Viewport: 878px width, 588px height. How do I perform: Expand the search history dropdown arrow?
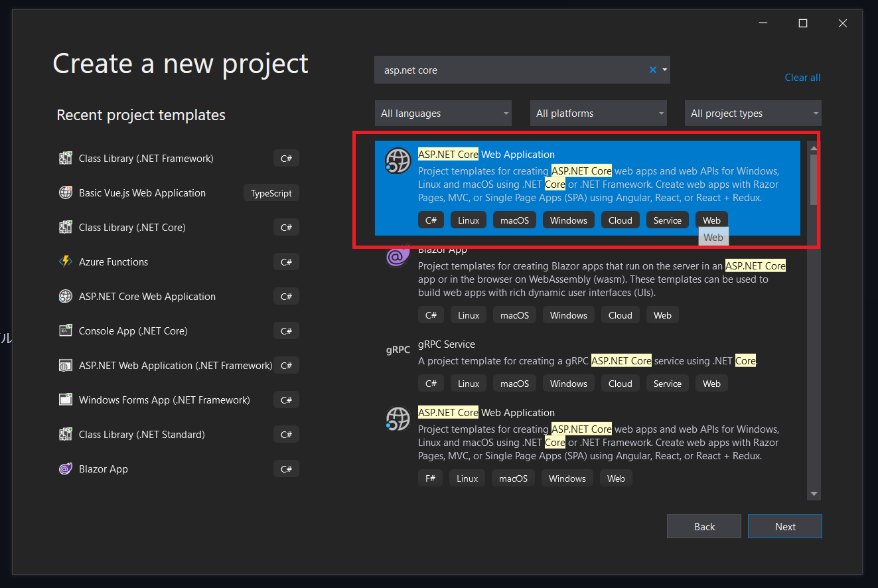coord(664,70)
